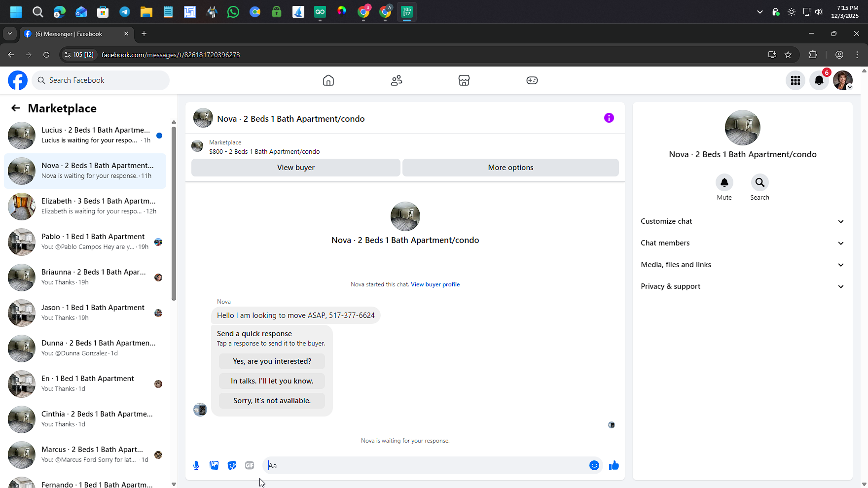This screenshot has width=868, height=488.
Task: Click View buyer button
Action: (x=296, y=168)
